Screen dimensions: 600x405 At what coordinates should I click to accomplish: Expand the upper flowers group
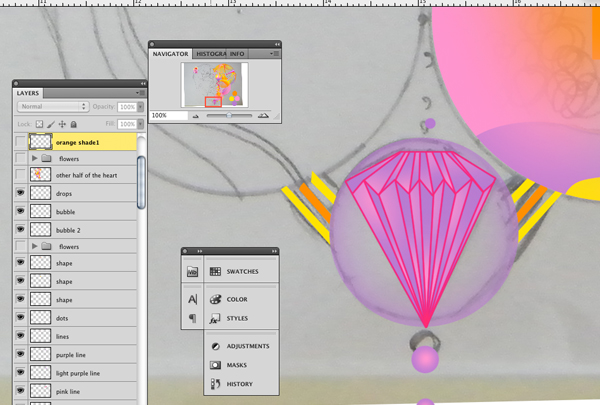pyautogui.click(x=34, y=158)
